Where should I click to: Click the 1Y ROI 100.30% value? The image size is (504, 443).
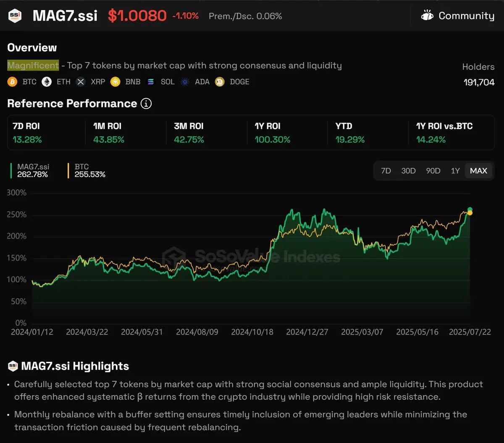click(x=273, y=139)
